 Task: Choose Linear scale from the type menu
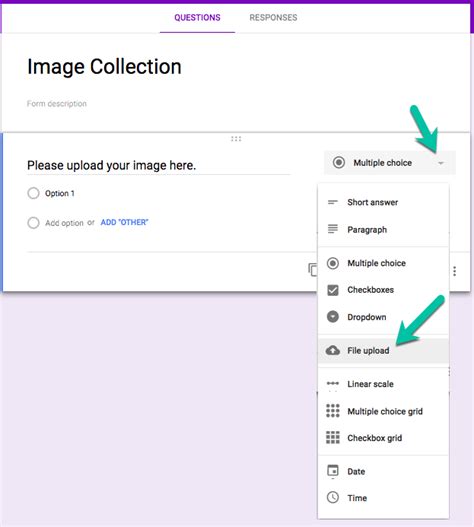point(383,384)
